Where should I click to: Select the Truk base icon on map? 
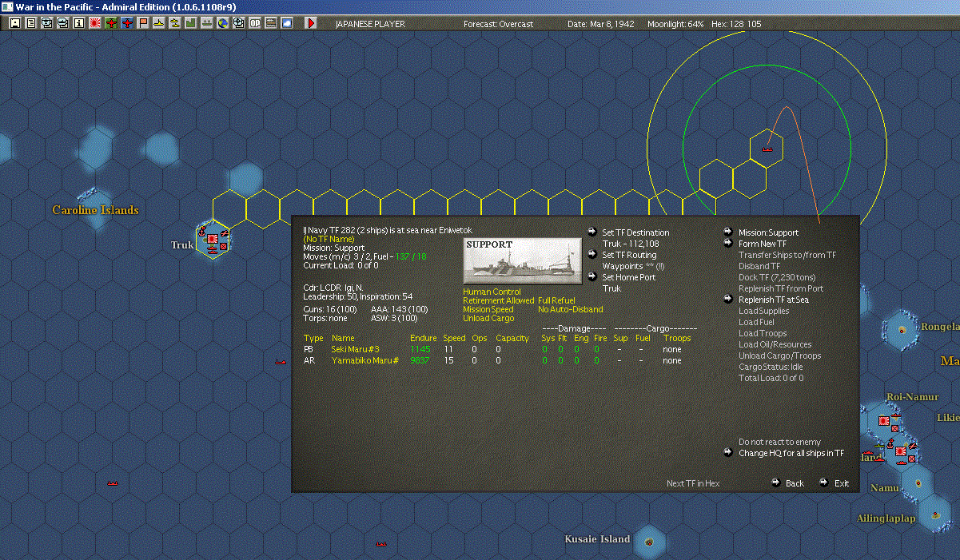(x=213, y=239)
